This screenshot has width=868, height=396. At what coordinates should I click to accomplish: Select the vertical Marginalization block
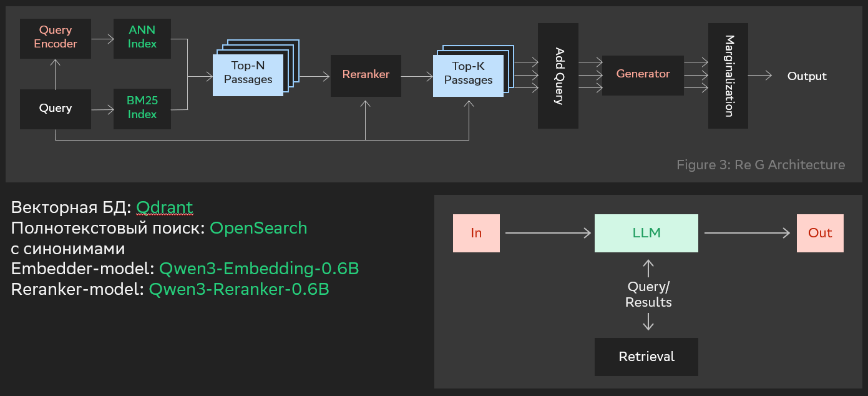pos(728,76)
